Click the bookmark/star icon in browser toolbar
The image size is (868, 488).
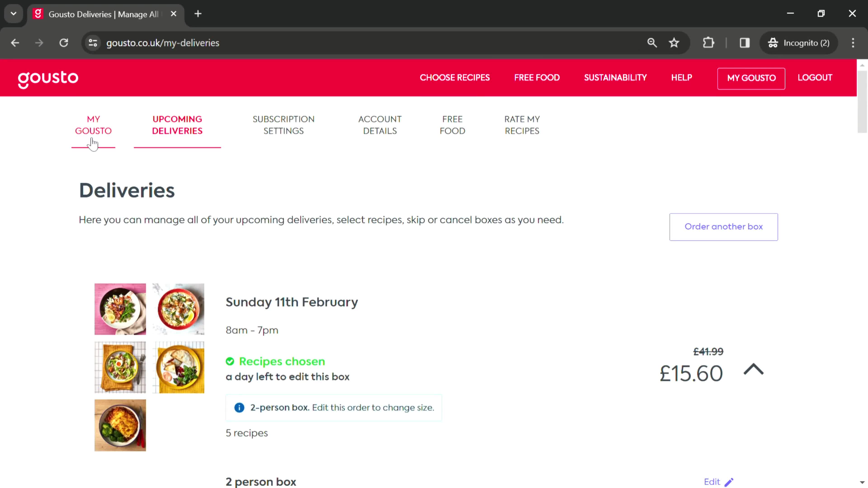[674, 42]
